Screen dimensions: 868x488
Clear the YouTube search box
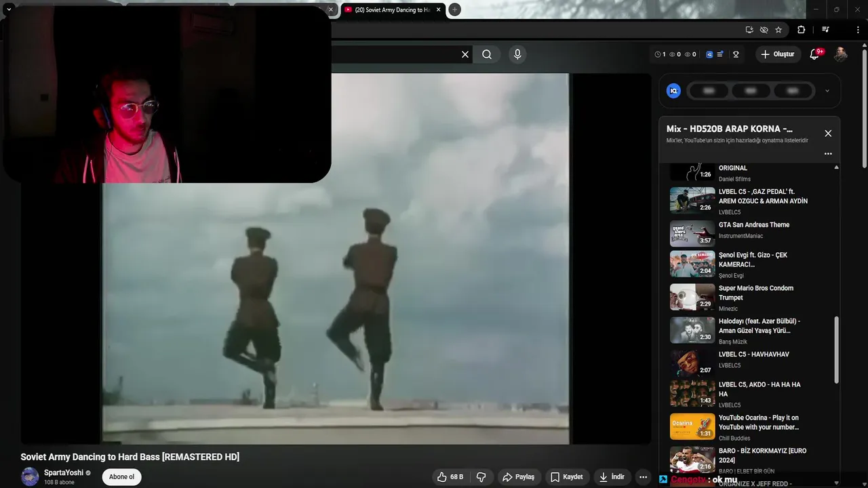(x=465, y=54)
